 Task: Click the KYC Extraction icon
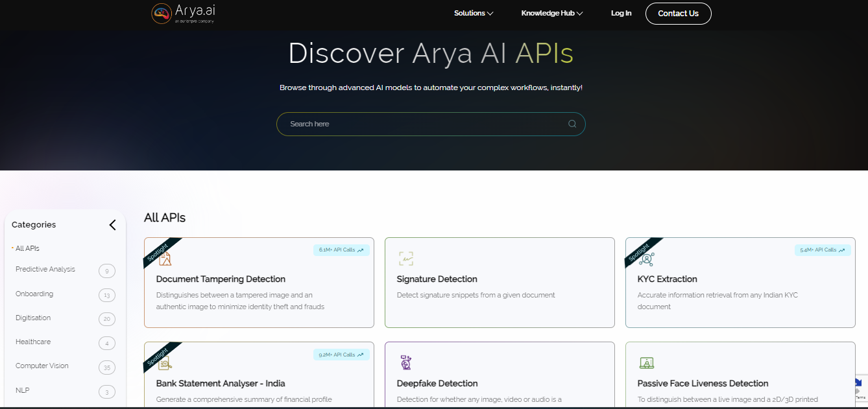[x=647, y=259]
